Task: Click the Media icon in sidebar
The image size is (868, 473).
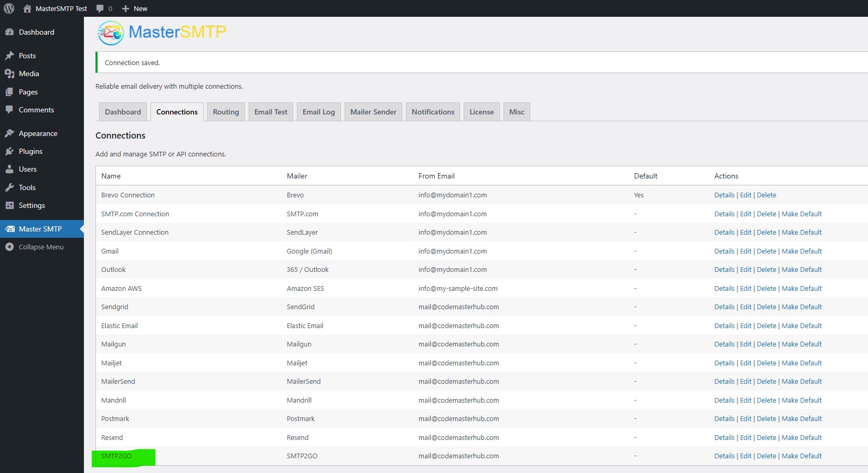Action: (9, 73)
